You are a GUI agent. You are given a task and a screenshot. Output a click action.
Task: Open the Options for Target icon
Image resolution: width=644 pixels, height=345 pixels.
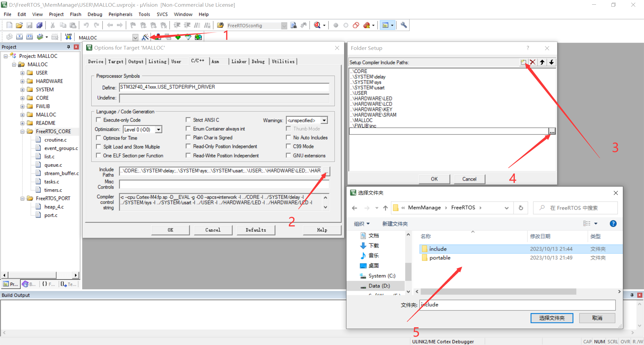click(146, 37)
